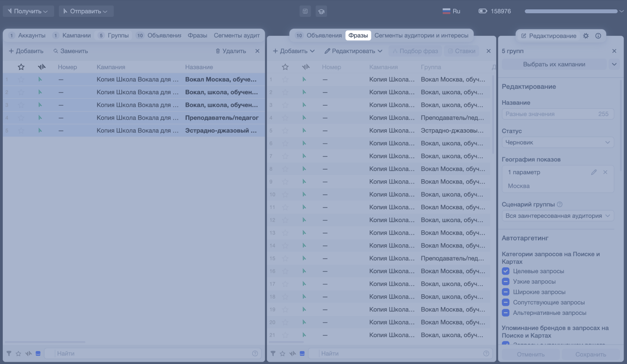Viewport: 627px width, 364px height.
Task: Star phrase row number 15
Action: pos(285,258)
